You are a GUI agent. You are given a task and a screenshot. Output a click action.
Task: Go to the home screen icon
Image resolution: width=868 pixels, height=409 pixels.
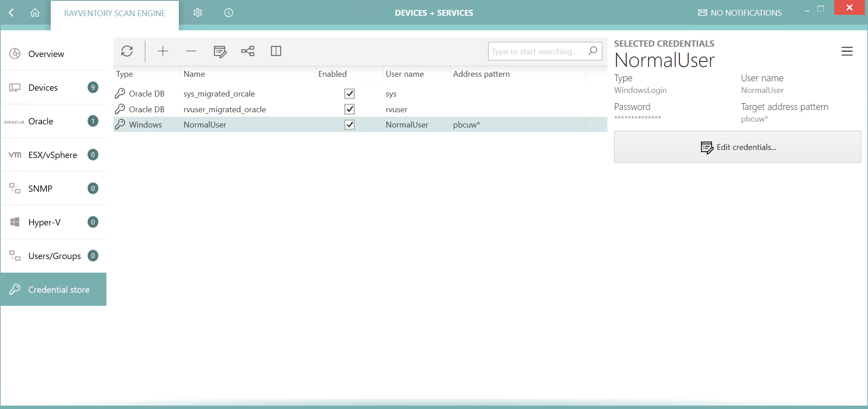click(35, 13)
